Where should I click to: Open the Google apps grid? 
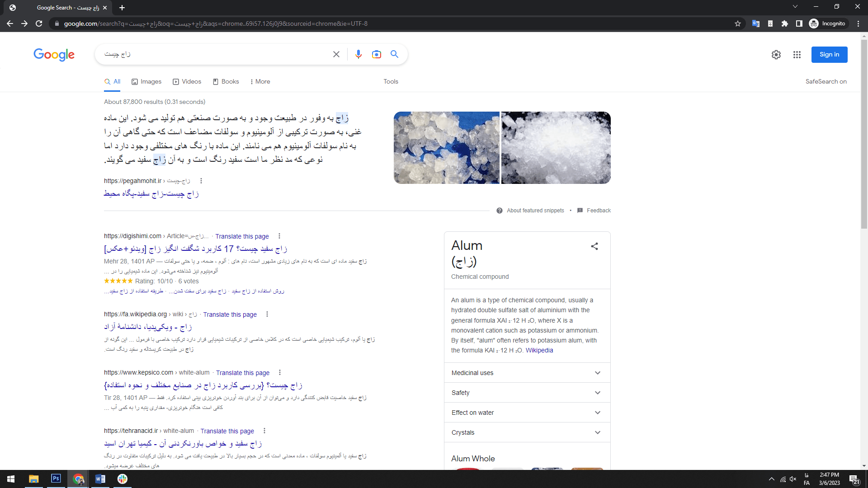click(x=797, y=55)
